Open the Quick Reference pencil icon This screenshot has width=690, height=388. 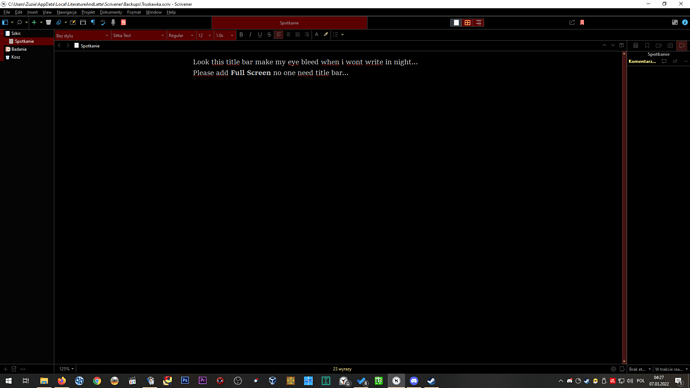(73, 22)
